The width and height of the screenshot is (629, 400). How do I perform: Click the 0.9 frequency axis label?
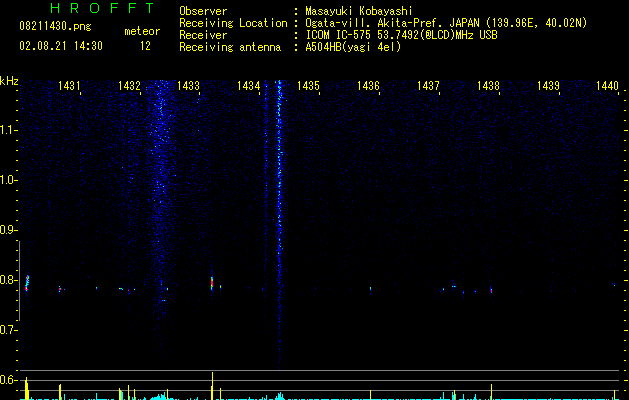pos(8,230)
